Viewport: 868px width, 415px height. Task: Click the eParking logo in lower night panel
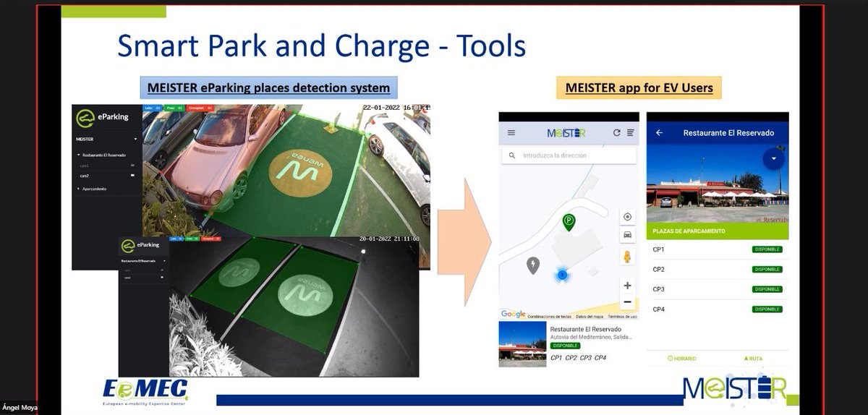pyautogui.click(x=141, y=245)
